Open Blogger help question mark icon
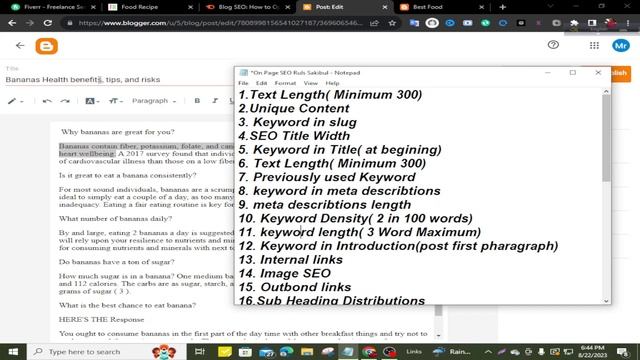640x360 pixels. [x=553, y=44]
